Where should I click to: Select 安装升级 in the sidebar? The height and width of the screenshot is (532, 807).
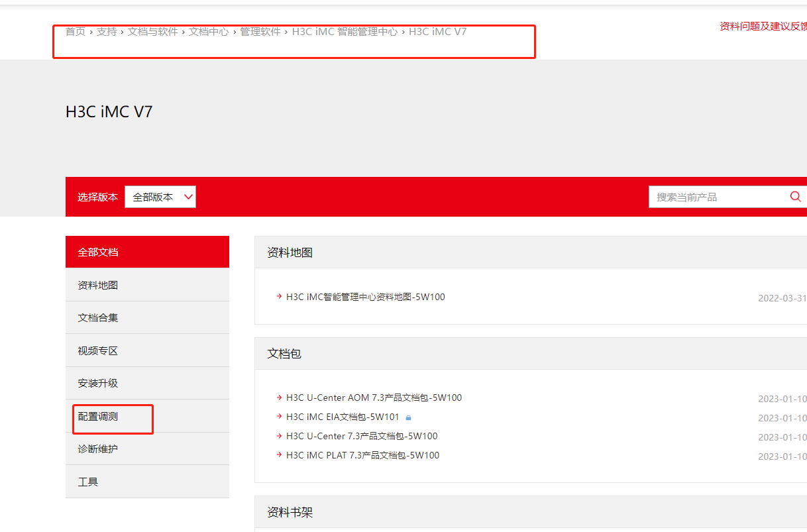pos(147,383)
